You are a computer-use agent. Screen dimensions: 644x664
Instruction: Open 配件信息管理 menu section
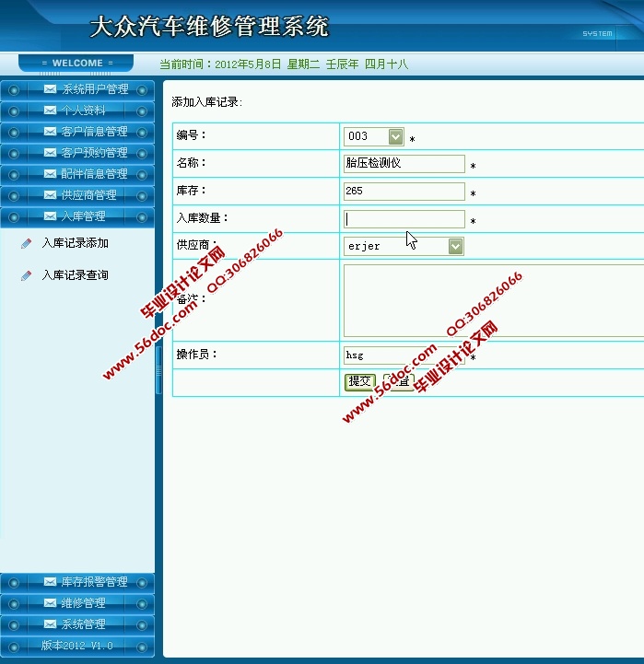[77, 174]
